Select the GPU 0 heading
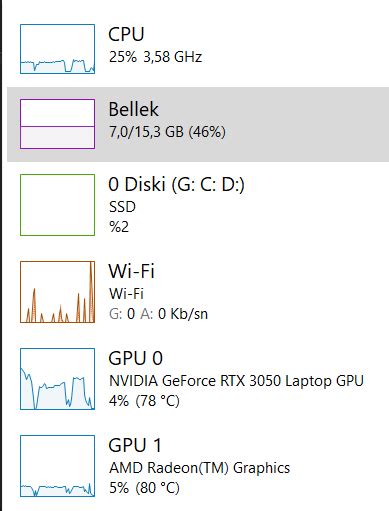The image size is (389, 511). pos(136,358)
